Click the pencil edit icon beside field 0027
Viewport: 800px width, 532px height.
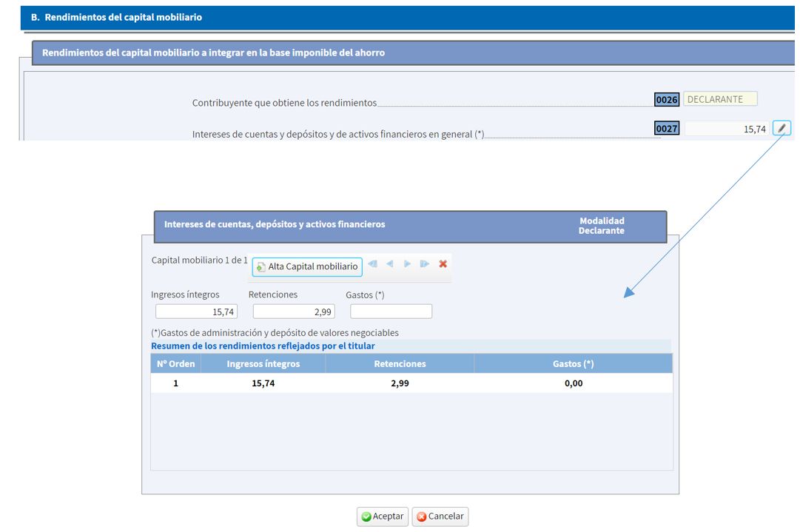pyautogui.click(x=781, y=128)
